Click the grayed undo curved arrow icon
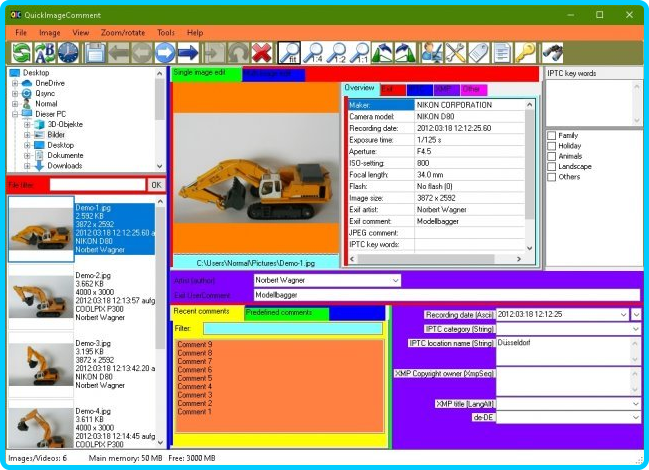This screenshot has width=649, height=470. [238, 53]
